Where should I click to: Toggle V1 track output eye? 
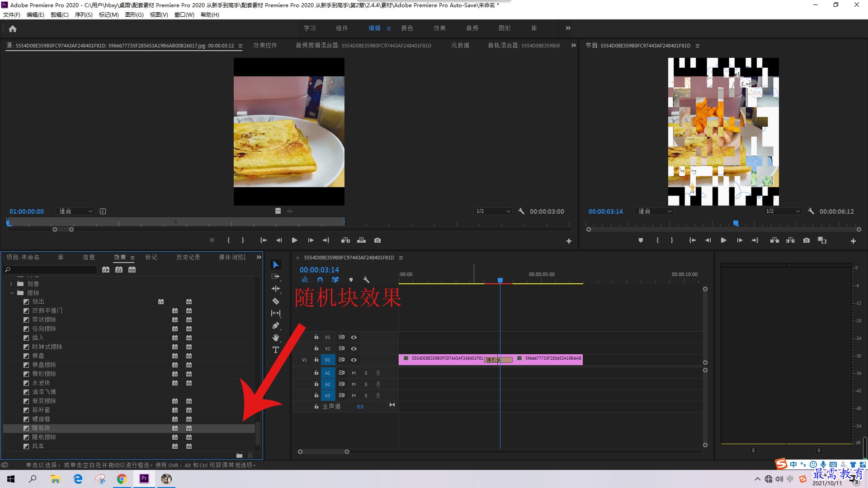coord(354,360)
